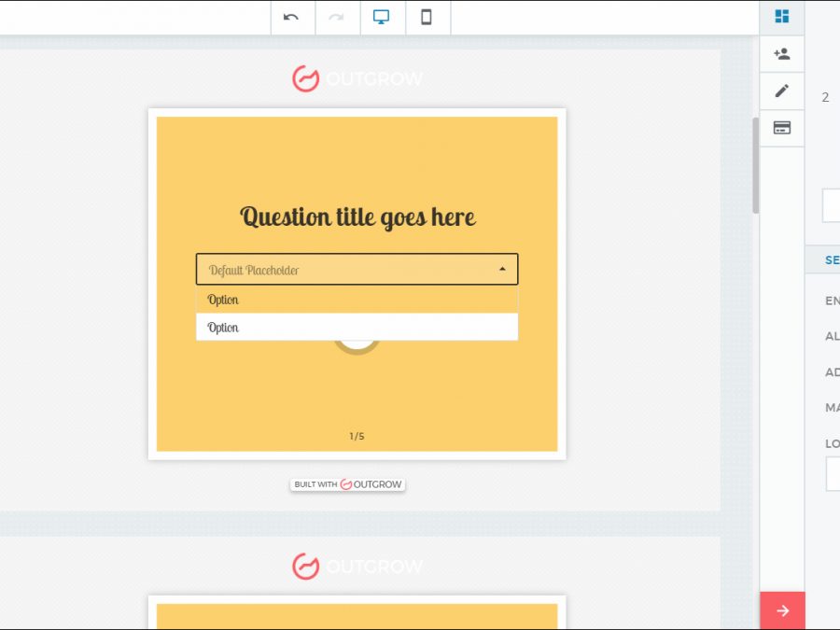Edit the 'Question title goes here' heading
This screenshot has width=840, height=630.
pos(357,217)
